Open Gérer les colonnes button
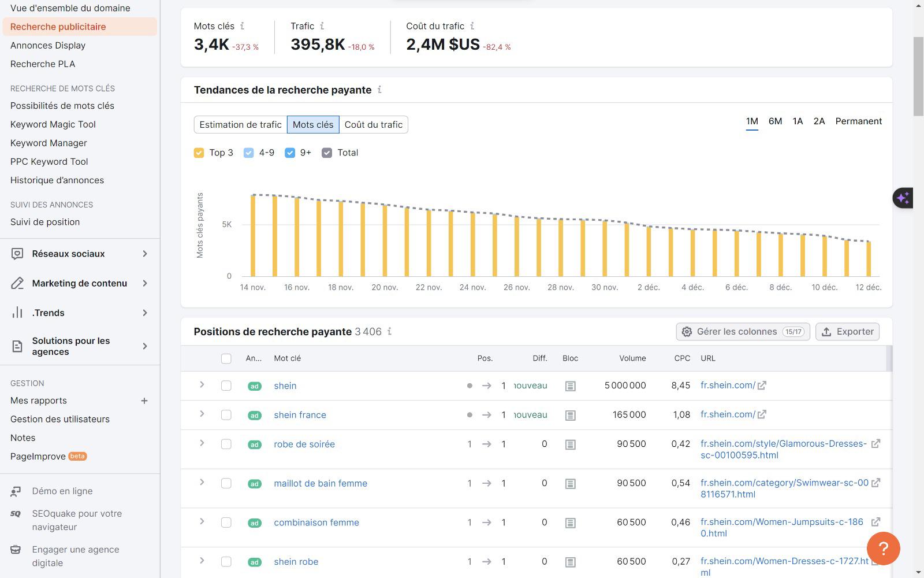The height and width of the screenshot is (578, 924). pos(743,332)
